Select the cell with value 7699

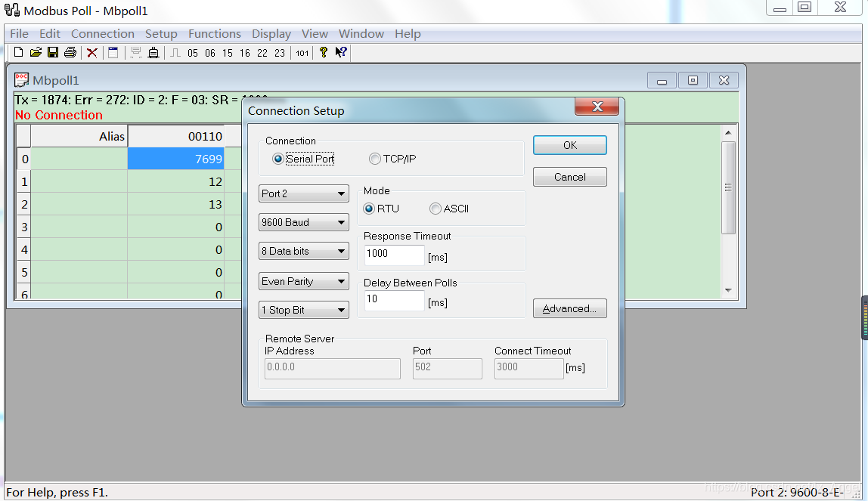[x=176, y=159]
